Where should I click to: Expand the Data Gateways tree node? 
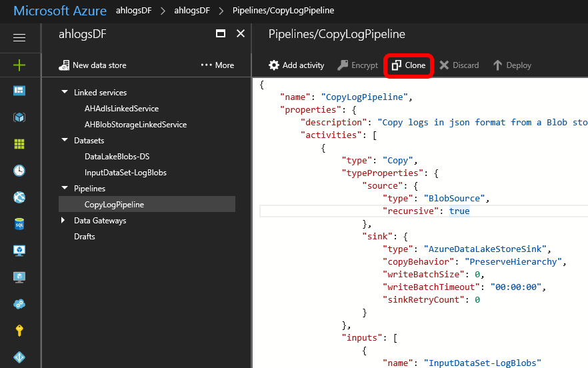point(63,220)
